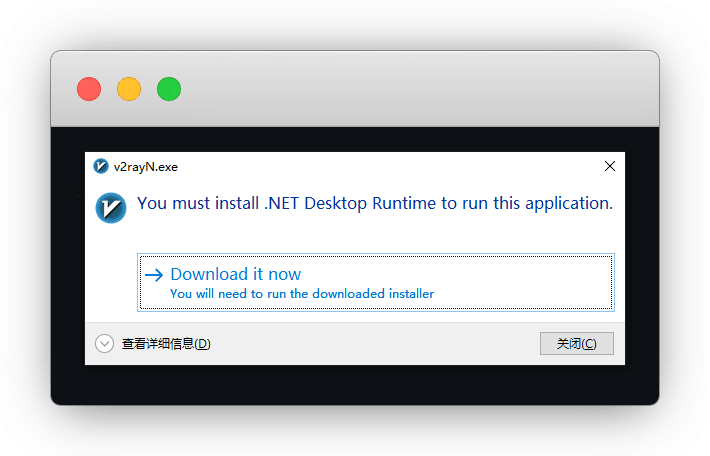Screen dimensions: 710x456
Task: Click the gray frame title bar empty area
Action: [408, 89]
